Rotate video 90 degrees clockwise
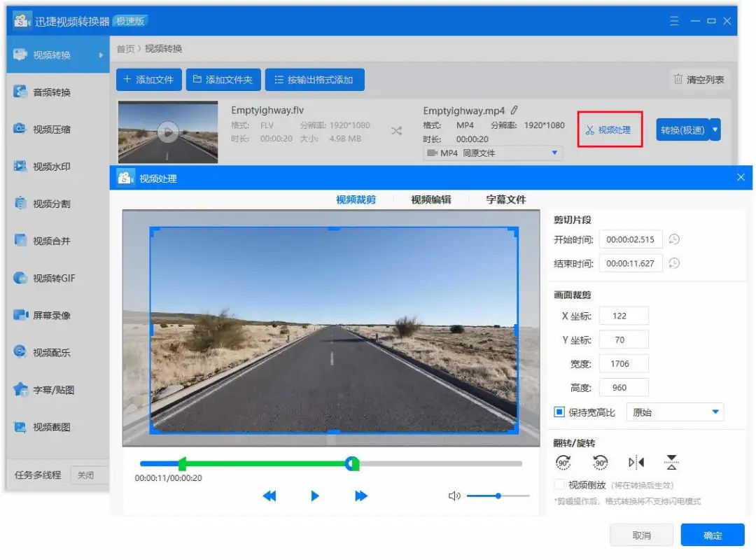Screen dimensions: 756x560 coord(563,462)
